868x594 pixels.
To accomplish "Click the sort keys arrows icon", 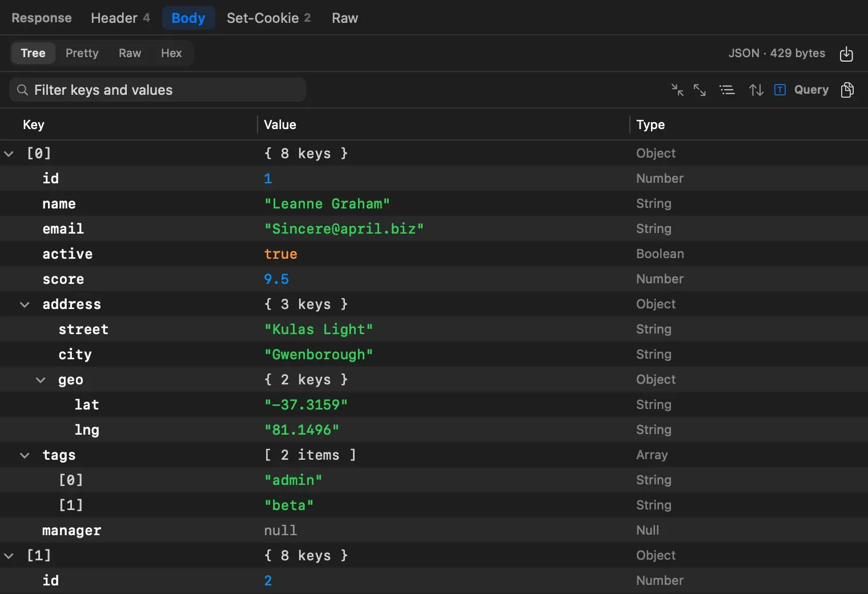I will pos(756,90).
